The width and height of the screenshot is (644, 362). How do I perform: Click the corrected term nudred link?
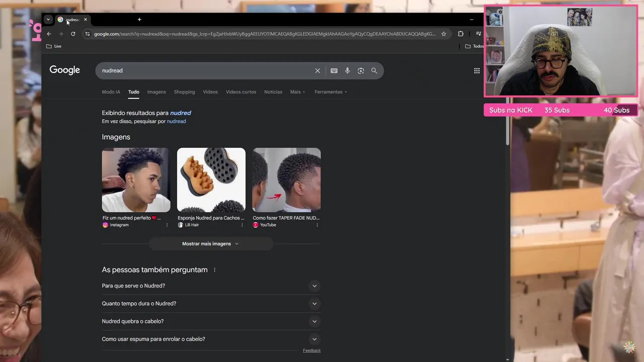click(180, 113)
